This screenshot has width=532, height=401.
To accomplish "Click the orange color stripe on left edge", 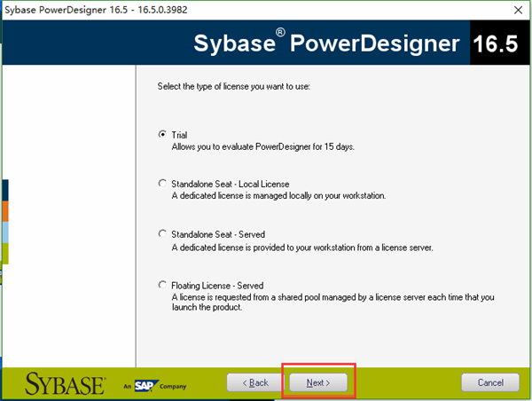I will [x=5, y=211].
